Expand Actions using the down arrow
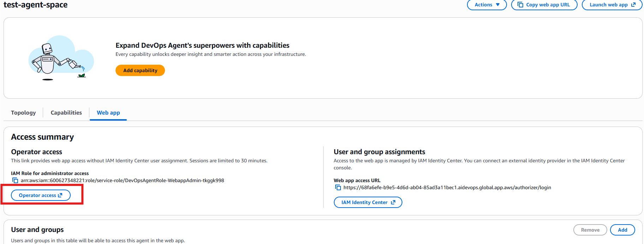Image resolution: width=644 pixels, height=244 pixels. pyautogui.click(x=498, y=5)
